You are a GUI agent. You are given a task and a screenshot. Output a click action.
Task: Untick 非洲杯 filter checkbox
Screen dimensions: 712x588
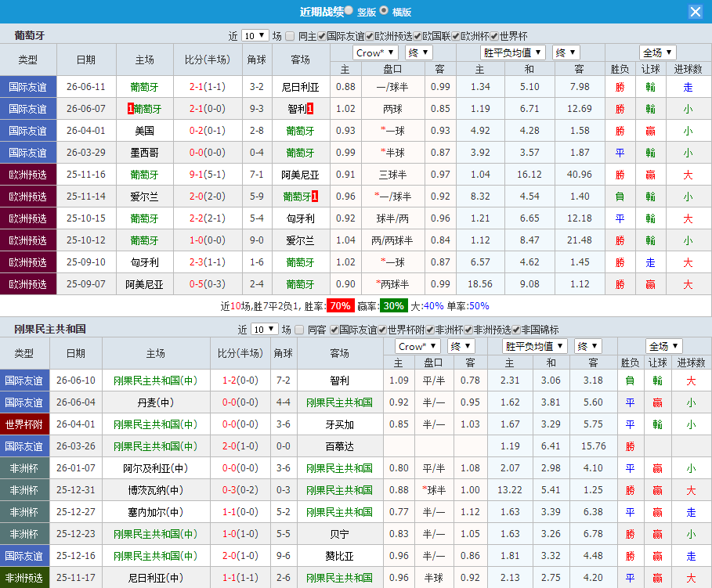tap(430, 330)
